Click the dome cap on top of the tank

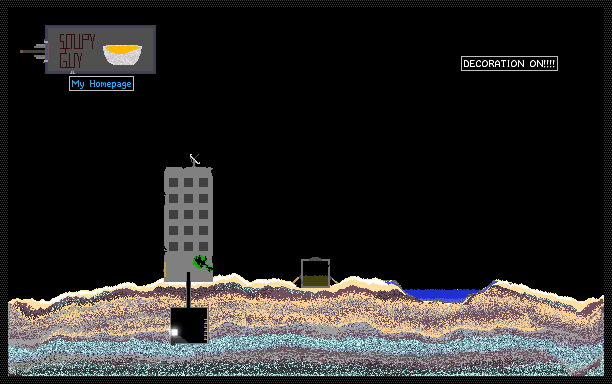click(x=315, y=258)
